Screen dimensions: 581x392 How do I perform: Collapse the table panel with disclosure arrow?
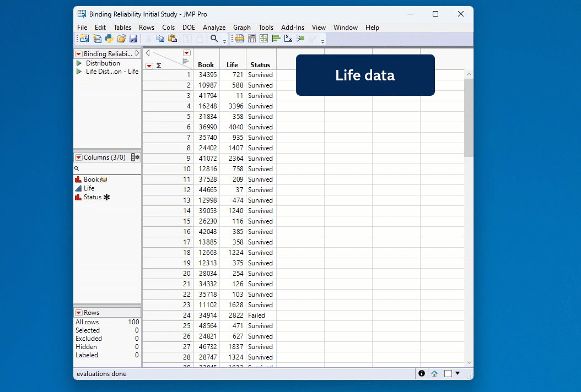click(137, 53)
